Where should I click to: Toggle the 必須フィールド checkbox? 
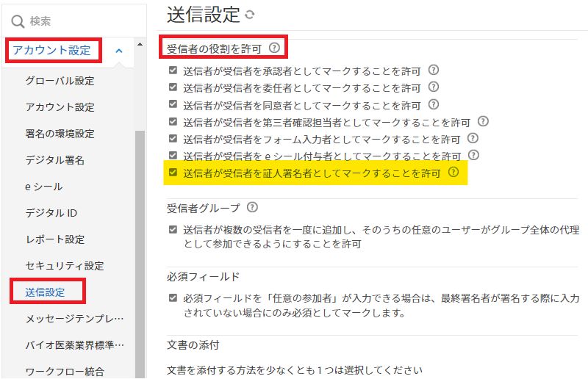[x=173, y=298]
